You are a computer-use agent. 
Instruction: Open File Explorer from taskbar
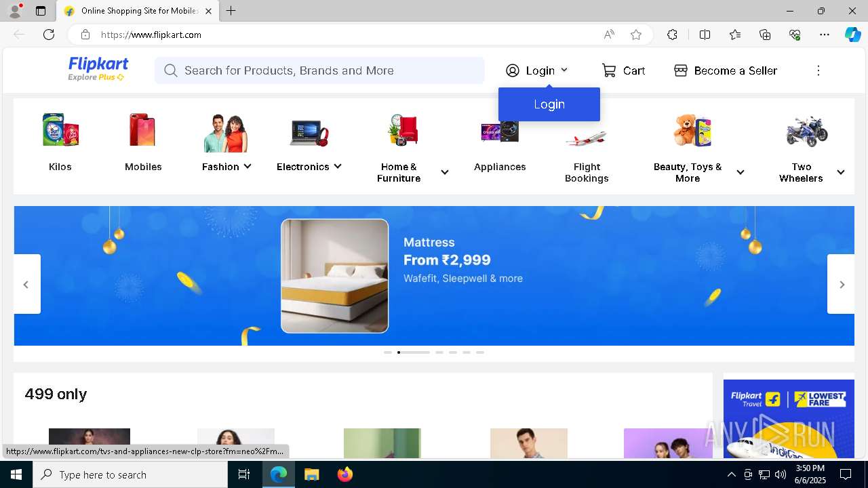click(311, 474)
